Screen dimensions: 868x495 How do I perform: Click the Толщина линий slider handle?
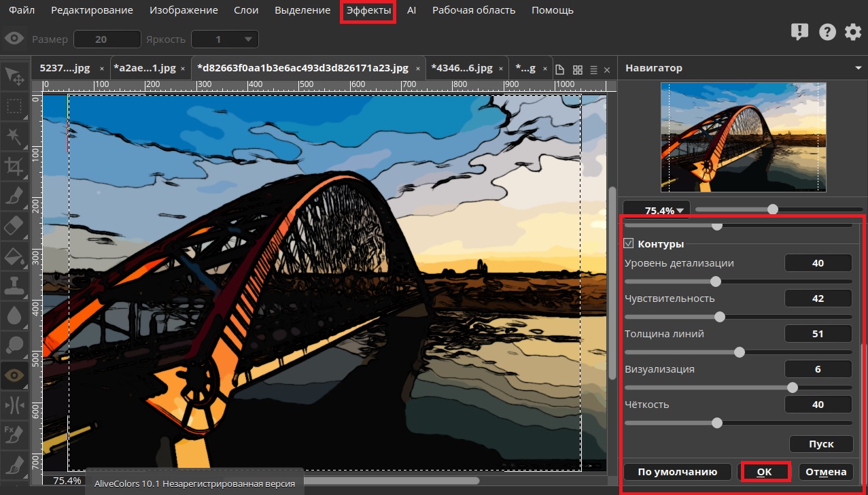740,352
